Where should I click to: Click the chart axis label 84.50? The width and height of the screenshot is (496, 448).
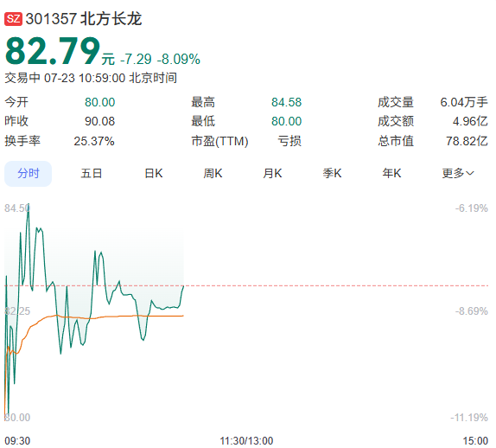pos(17,208)
